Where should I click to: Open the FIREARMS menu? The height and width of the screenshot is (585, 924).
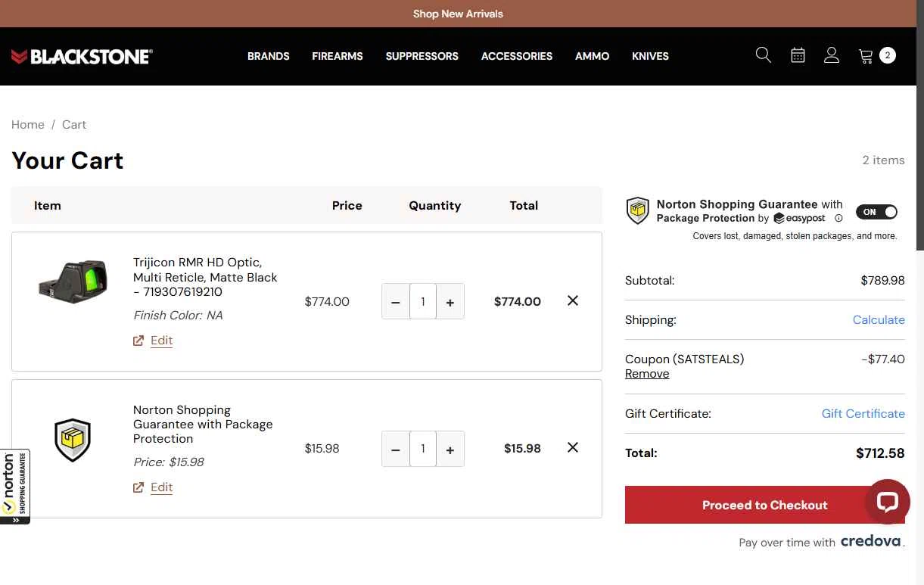point(338,56)
